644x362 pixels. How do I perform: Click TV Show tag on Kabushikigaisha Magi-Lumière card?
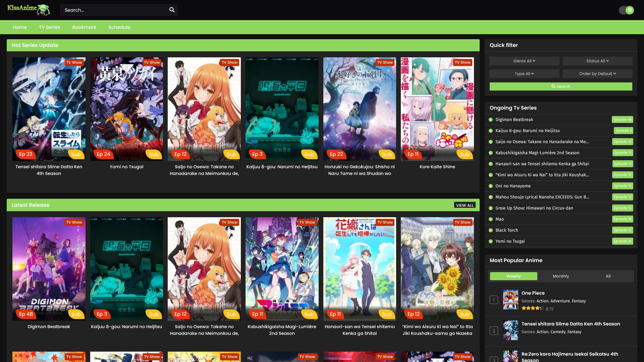tap(307, 222)
